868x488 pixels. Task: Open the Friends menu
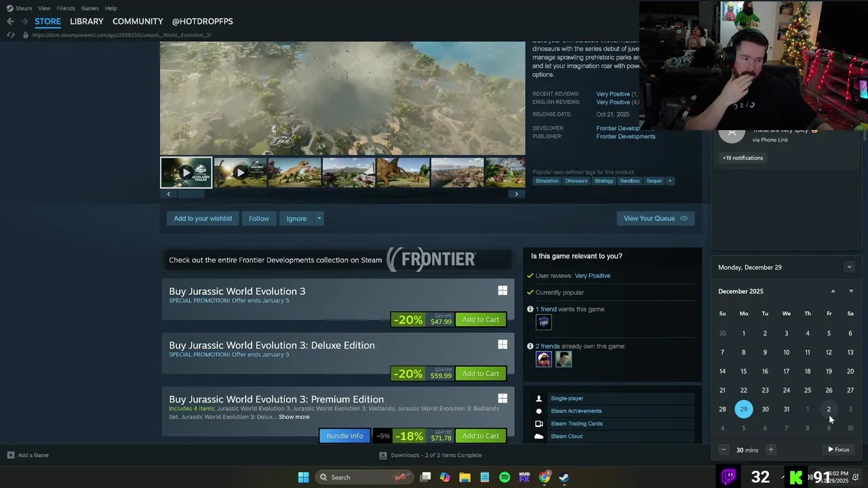66,8
